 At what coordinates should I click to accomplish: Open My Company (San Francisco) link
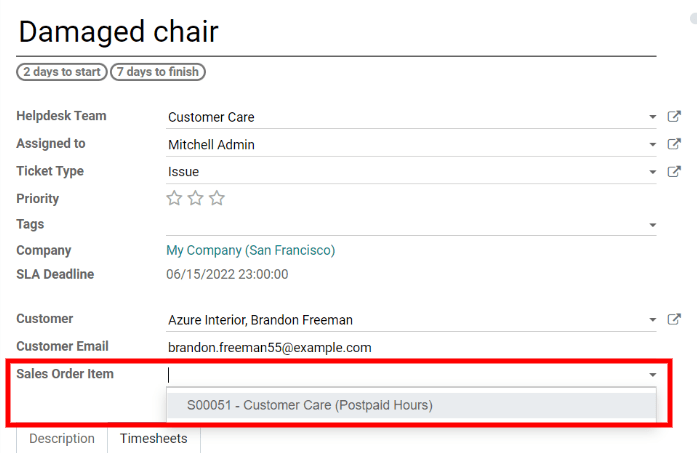pos(250,250)
